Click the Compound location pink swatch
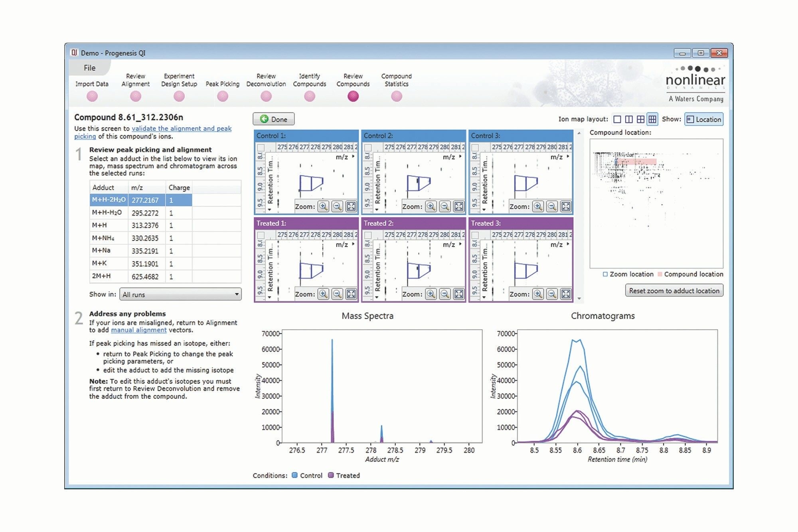This screenshot has height=532, width=798. (660, 274)
